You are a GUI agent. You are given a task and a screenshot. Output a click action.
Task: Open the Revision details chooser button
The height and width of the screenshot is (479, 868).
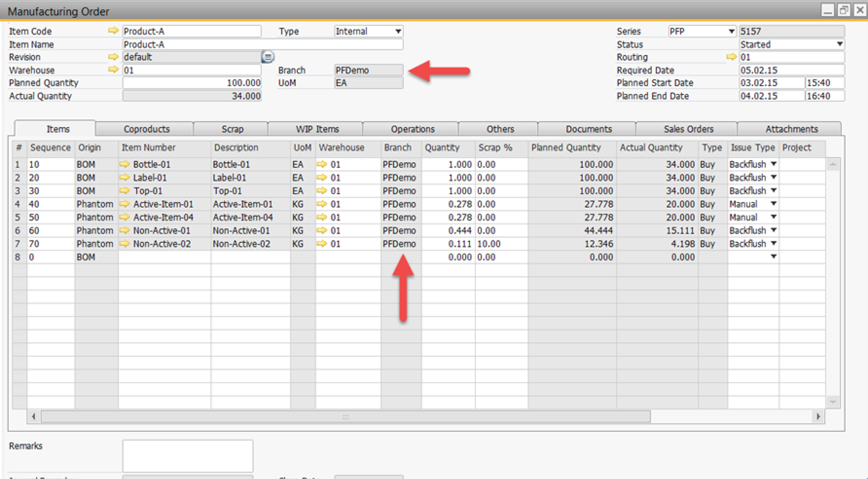(x=268, y=57)
